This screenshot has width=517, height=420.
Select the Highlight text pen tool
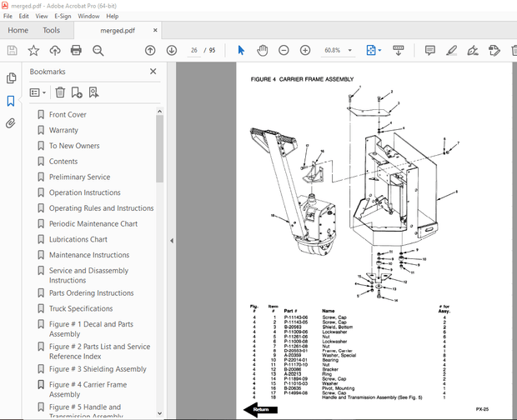point(451,50)
